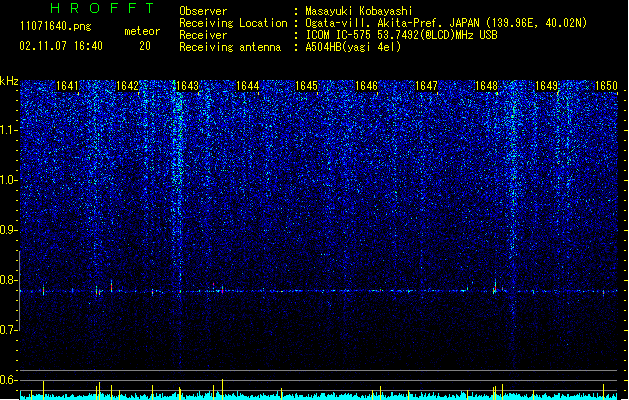Select observer name Masayuki Kobayashi

[x=359, y=11]
